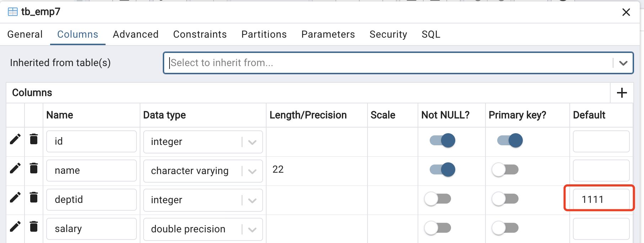The image size is (644, 243).
Task: Toggle Not NULL for id column
Action: click(442, 140)
